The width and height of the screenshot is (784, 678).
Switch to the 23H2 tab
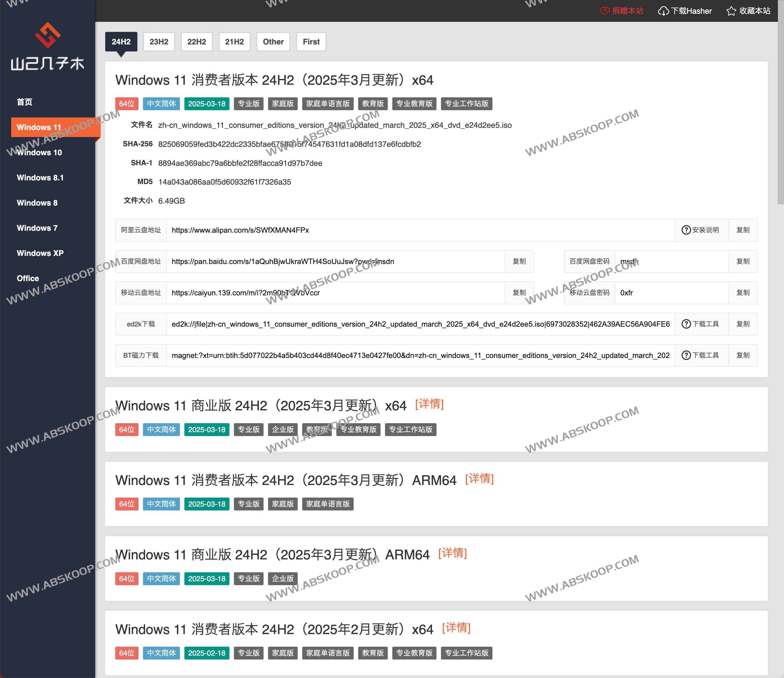click(x=159, y=42)
